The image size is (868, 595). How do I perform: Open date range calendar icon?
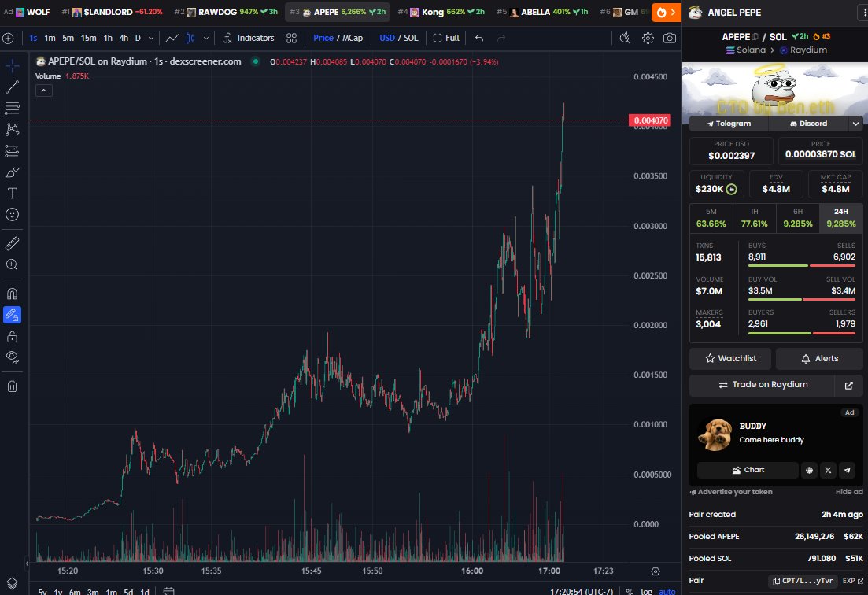pyautogui.click(x=169, y=592)
